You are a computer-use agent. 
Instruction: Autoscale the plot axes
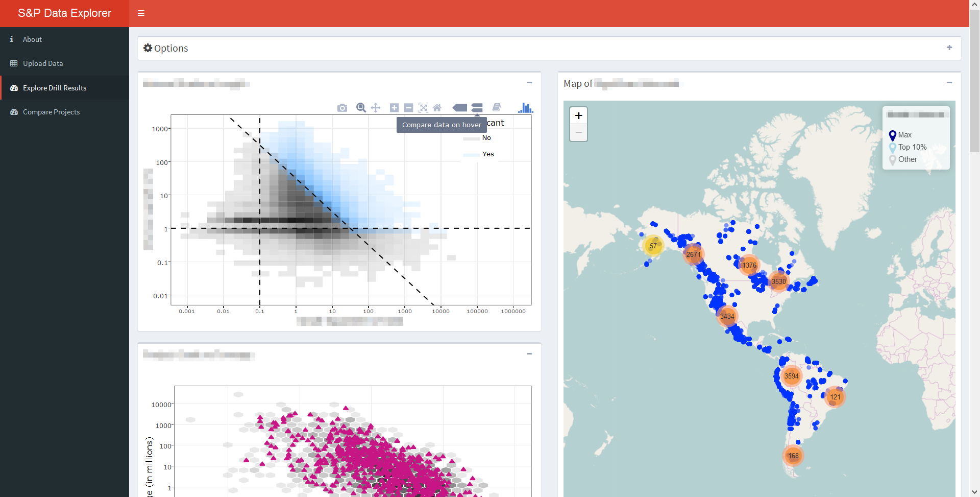(x=423, y=108)
